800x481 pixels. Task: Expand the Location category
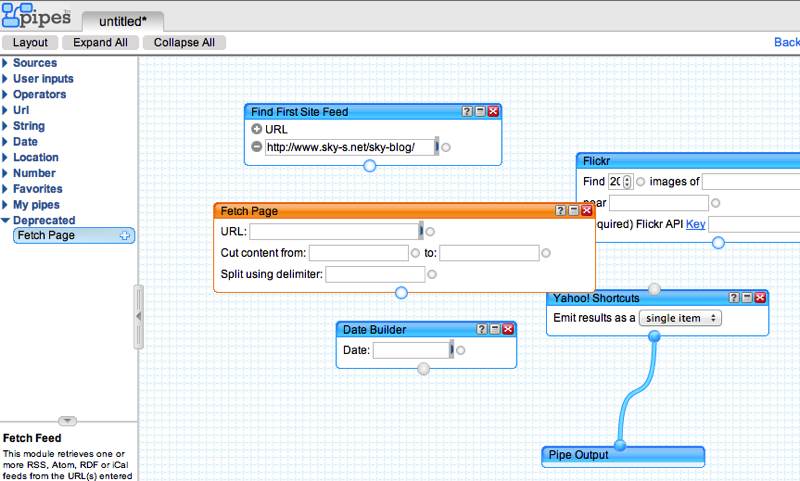[x=5, y=158]
